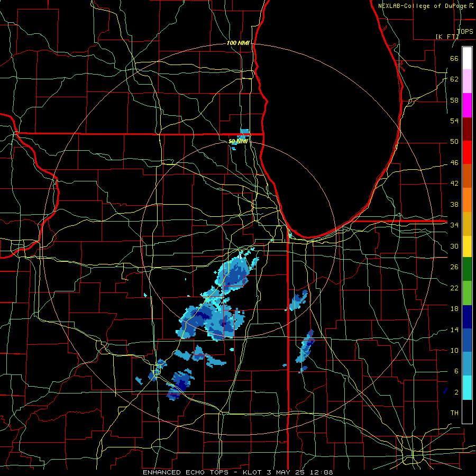Select the dark red (maroon) legend swatch
The height and width of the screenshot is (476, 476).
pos(467,129)
